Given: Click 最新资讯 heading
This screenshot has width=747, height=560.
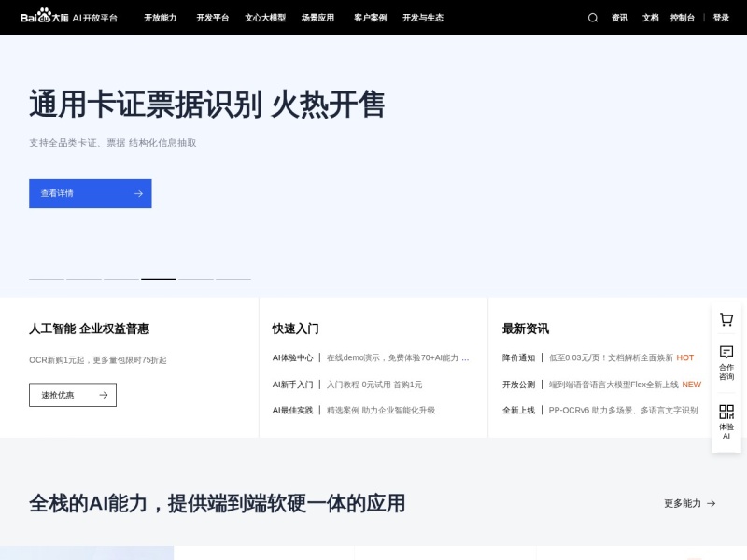Looking at the screenshot, I should [x=526, y=329].
